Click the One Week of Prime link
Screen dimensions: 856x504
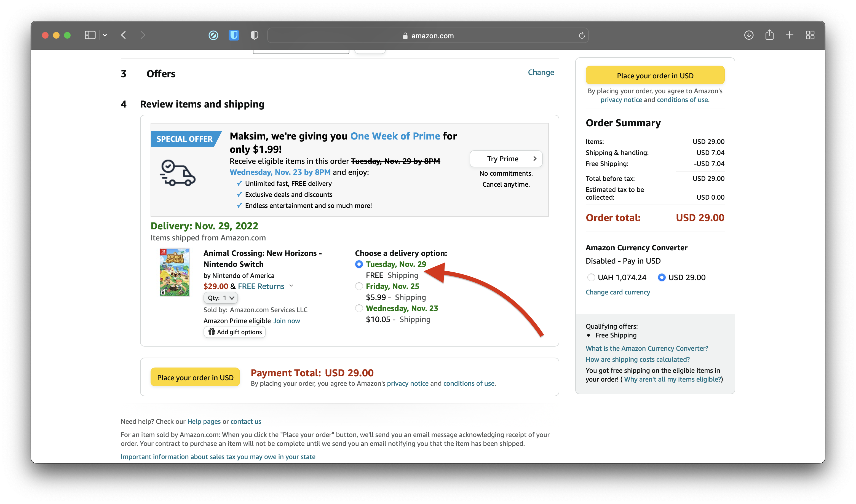395,136
